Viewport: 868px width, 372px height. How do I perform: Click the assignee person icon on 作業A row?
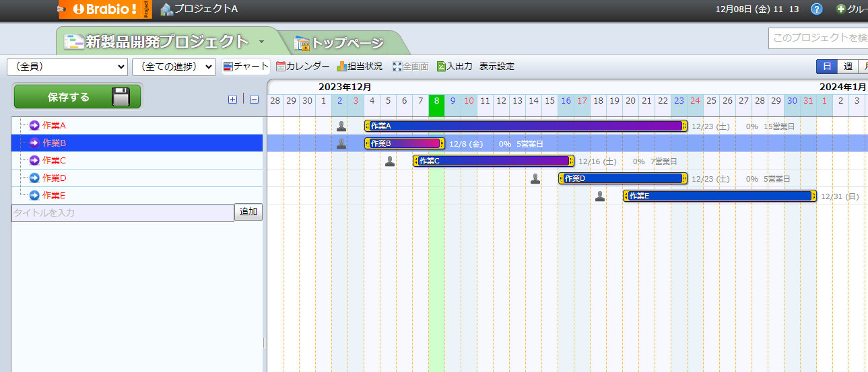341,126
